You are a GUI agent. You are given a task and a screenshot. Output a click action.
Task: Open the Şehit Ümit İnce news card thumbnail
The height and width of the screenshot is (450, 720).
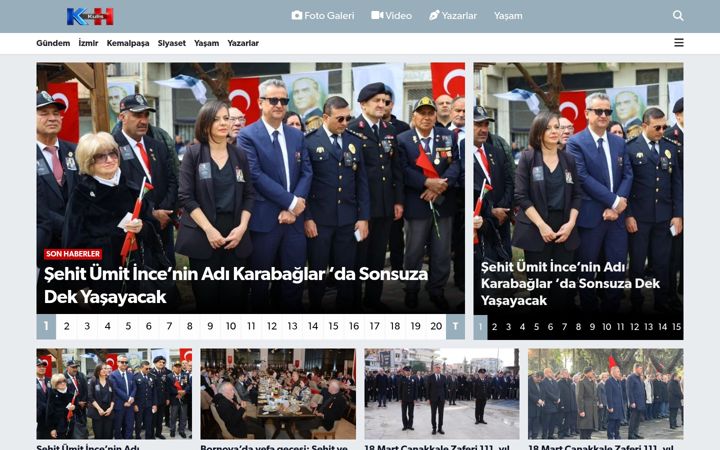click(114, 394)
